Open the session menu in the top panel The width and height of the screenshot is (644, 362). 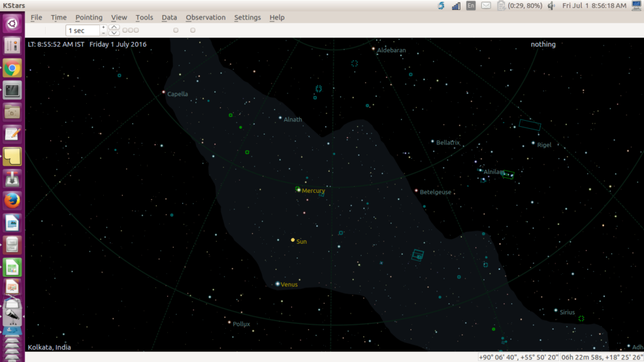(636, 5)
